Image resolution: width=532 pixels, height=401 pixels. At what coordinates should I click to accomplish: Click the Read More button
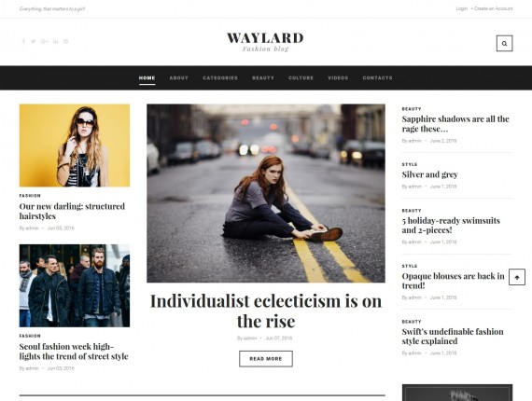(266, 359)
